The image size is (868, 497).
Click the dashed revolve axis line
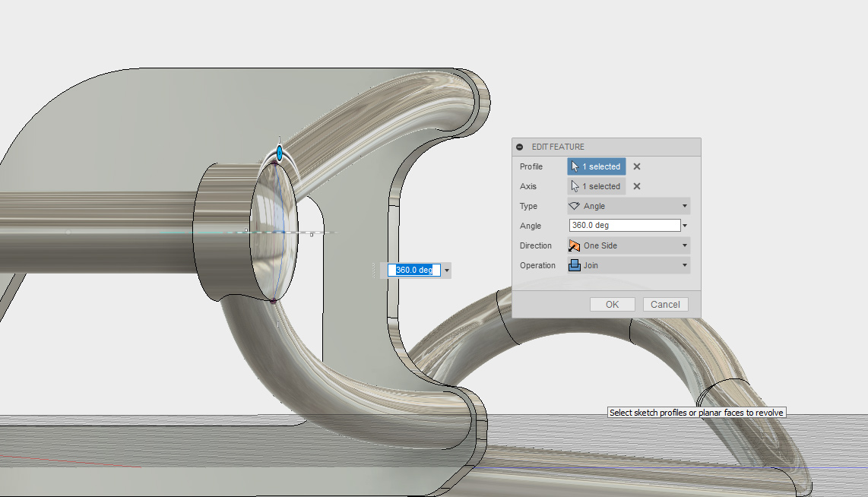(319, 233)
